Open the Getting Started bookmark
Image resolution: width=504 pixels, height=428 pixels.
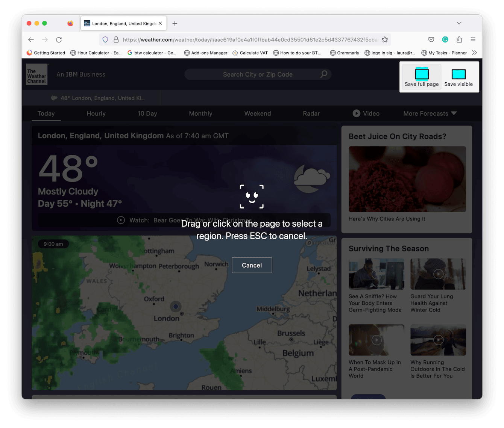tap(46, 53)
